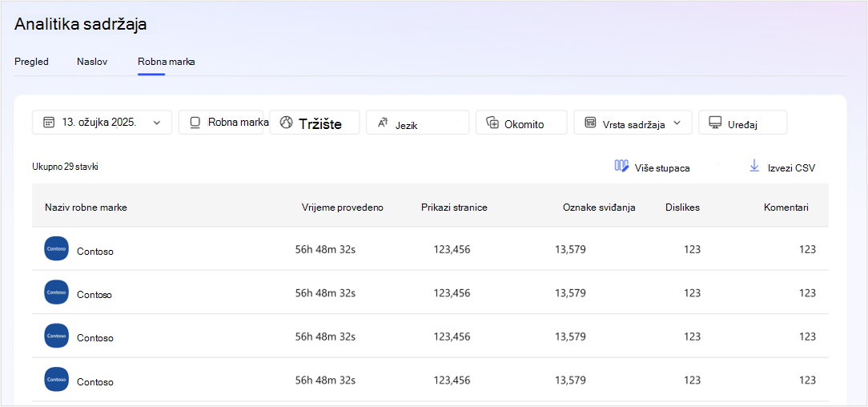This screenshot has height=407, width=868.
Task: Click 56h 48m 32s in the first row
Action: (325, 249)
